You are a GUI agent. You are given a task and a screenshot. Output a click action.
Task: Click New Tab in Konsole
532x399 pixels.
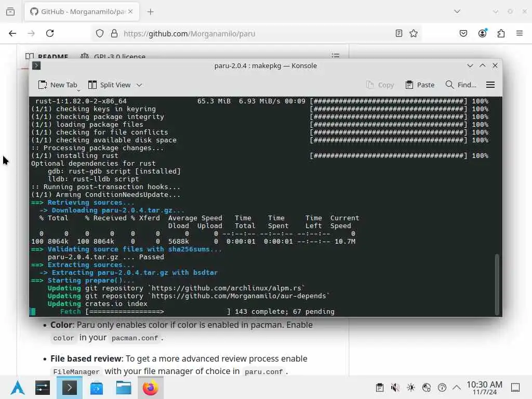coord(58,85)
